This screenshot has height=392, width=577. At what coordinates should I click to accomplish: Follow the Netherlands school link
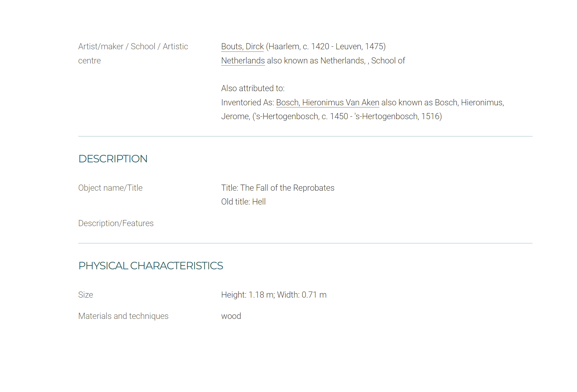pos(243,61)
